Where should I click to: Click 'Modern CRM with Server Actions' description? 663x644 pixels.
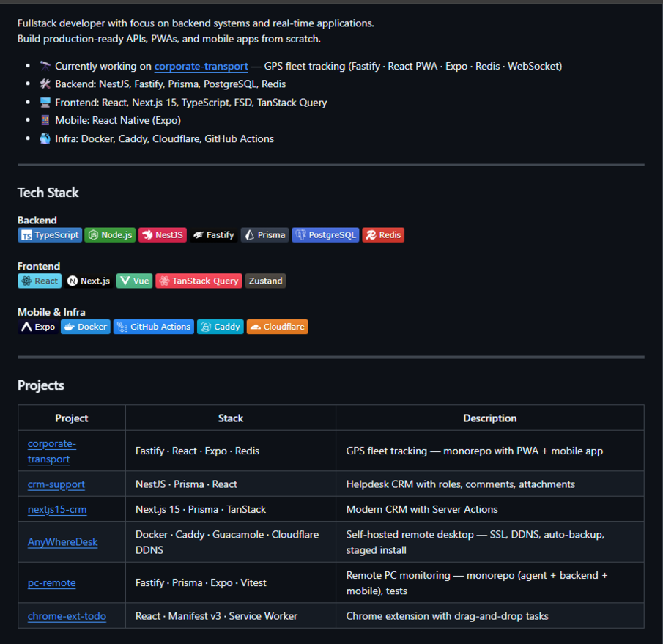[x=489, y=509]
